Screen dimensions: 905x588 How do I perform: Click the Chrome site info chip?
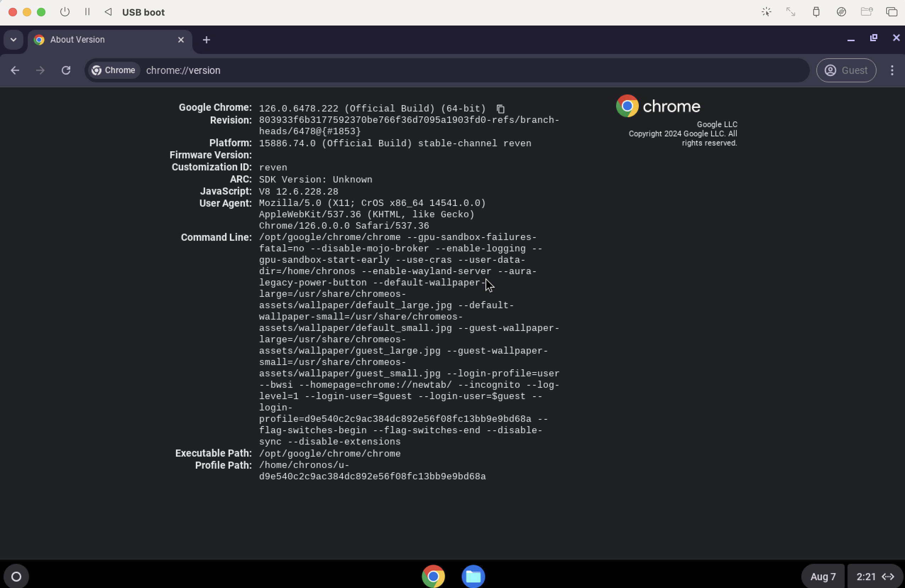[x=114, y=70]
